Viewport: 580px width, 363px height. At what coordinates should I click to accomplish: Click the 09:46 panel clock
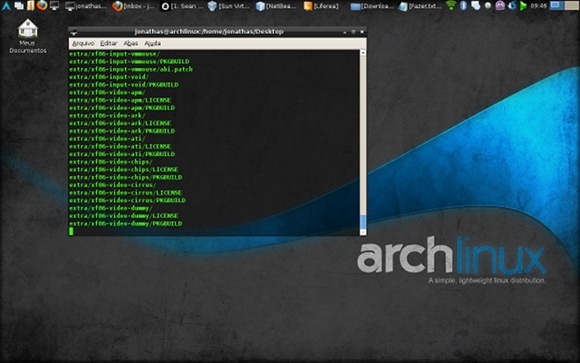click(538, 6)
